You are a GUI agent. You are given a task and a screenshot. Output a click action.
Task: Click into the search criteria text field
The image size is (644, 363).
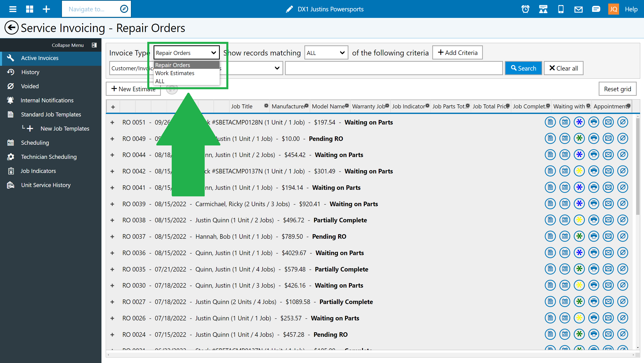point(393,68)
